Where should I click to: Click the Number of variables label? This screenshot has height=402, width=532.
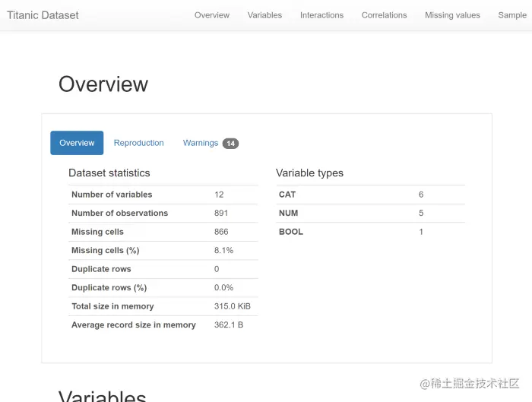[112, 195]
